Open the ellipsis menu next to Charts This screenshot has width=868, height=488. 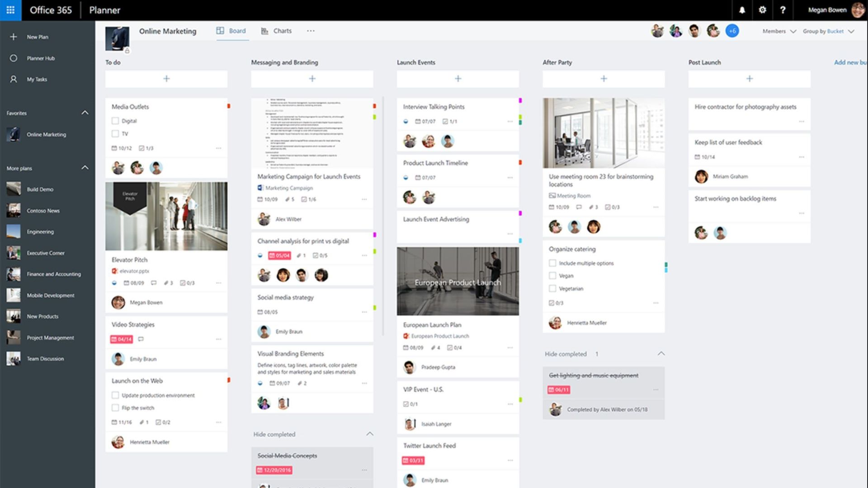(310, 31)
